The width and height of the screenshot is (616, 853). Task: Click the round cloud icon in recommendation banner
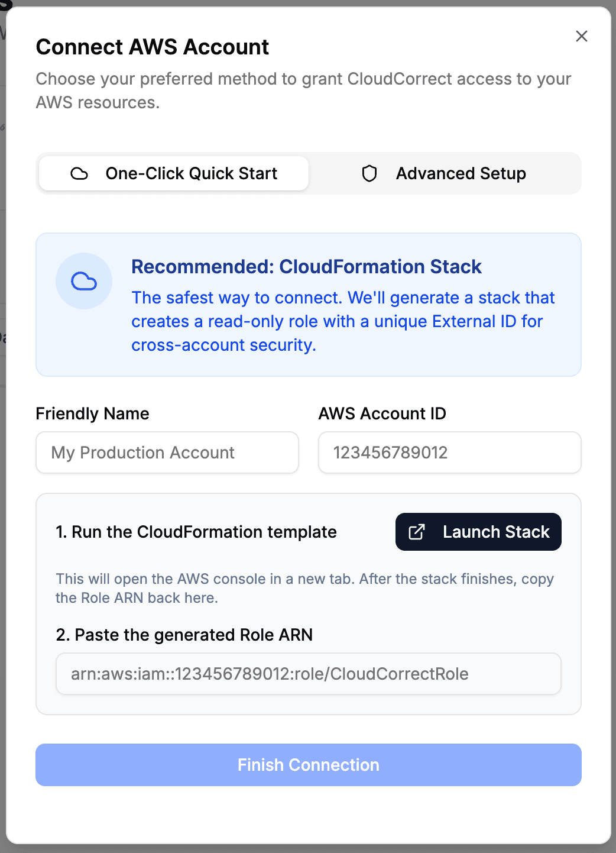click(x=84, y=281)
